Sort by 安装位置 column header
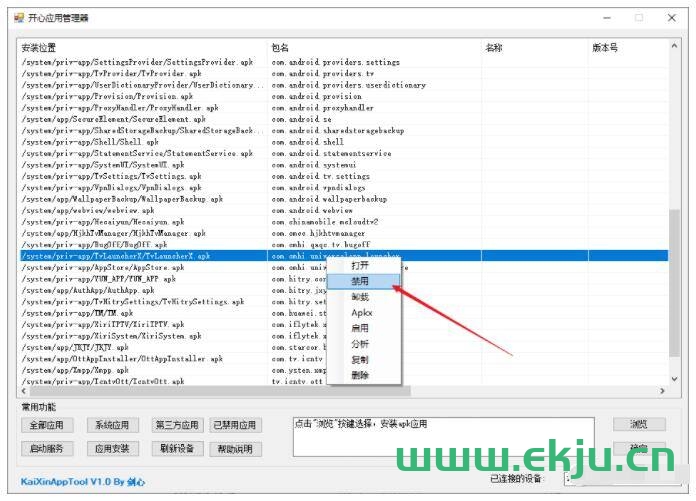Image resolution: width=696 pixels, height=501 pixels. tap(140, 47)
